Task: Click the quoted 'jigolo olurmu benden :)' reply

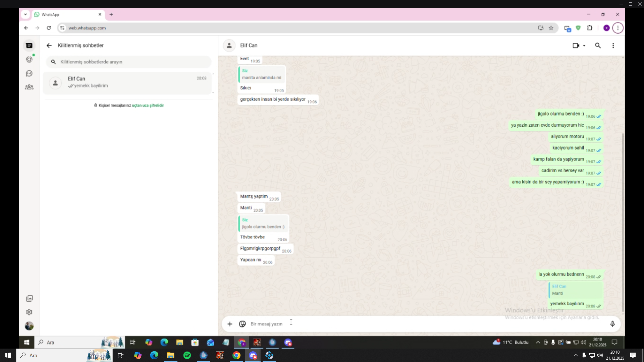Action: tap(263, 223)
